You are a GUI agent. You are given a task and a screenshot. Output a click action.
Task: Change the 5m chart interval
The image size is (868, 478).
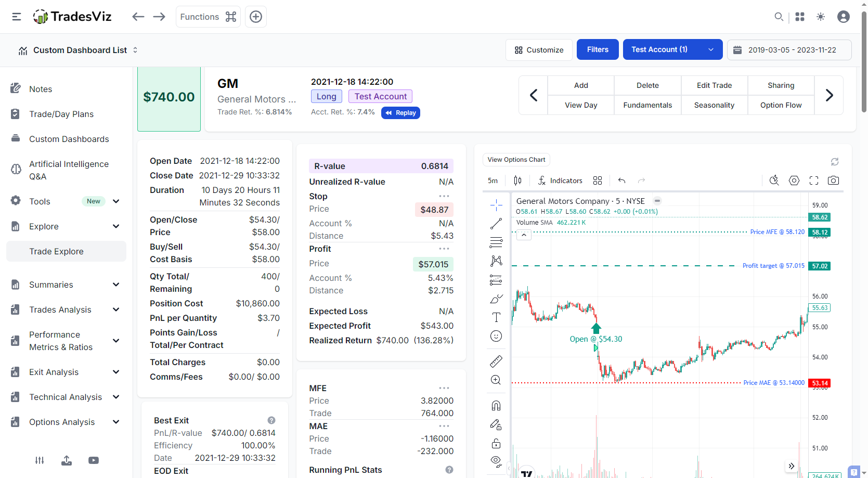[x=493, y=180]
